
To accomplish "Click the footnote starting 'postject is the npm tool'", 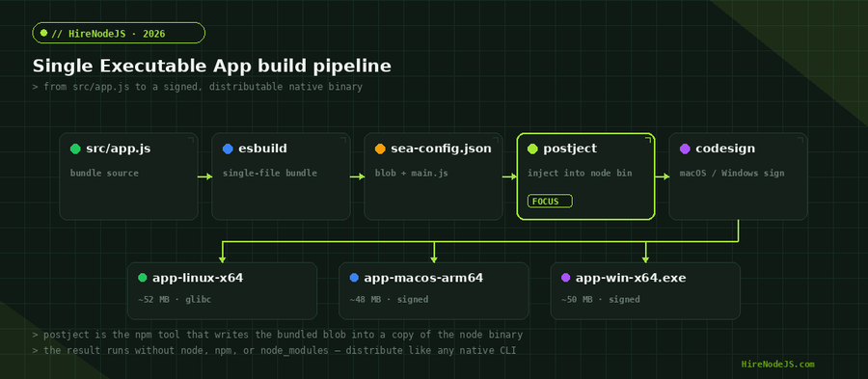I will [x=278, y=335].
